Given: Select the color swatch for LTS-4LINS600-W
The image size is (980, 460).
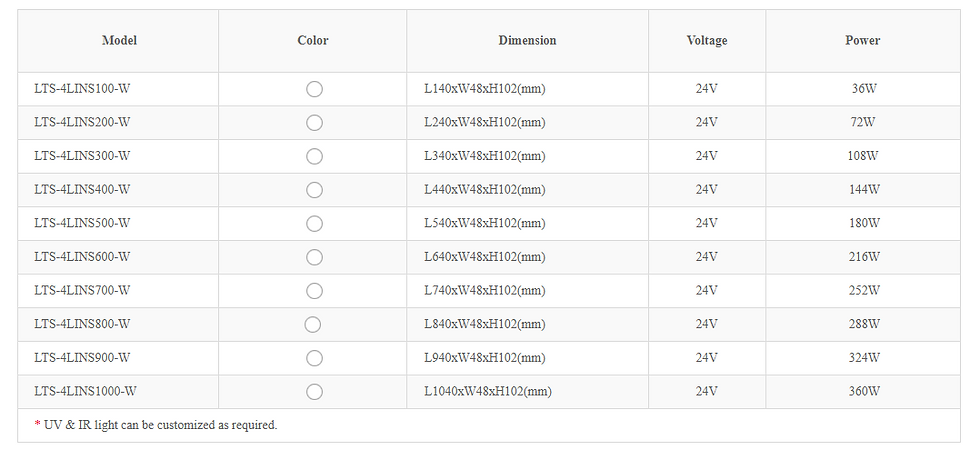Looking at the screenshot, I should (314, 257).
